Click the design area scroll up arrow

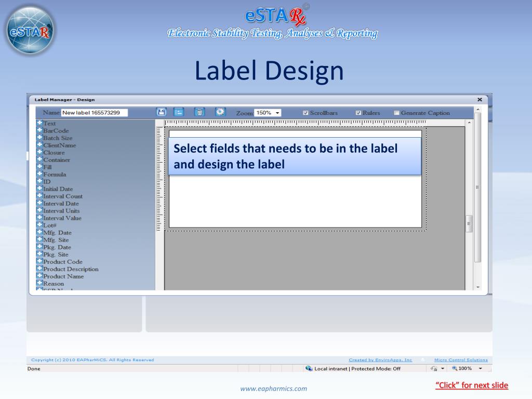click(x=469, y=123)
